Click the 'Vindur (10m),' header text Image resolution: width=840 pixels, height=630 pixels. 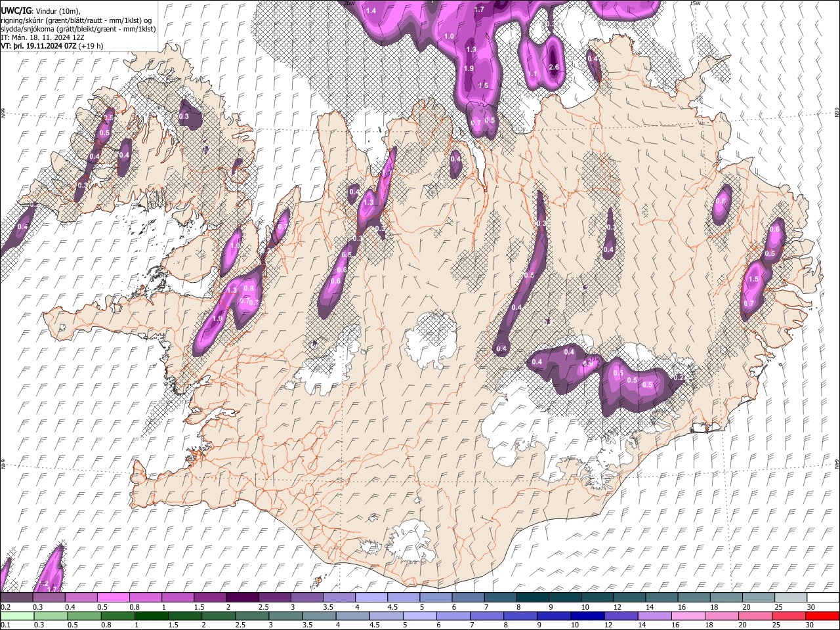pos(57,11)
